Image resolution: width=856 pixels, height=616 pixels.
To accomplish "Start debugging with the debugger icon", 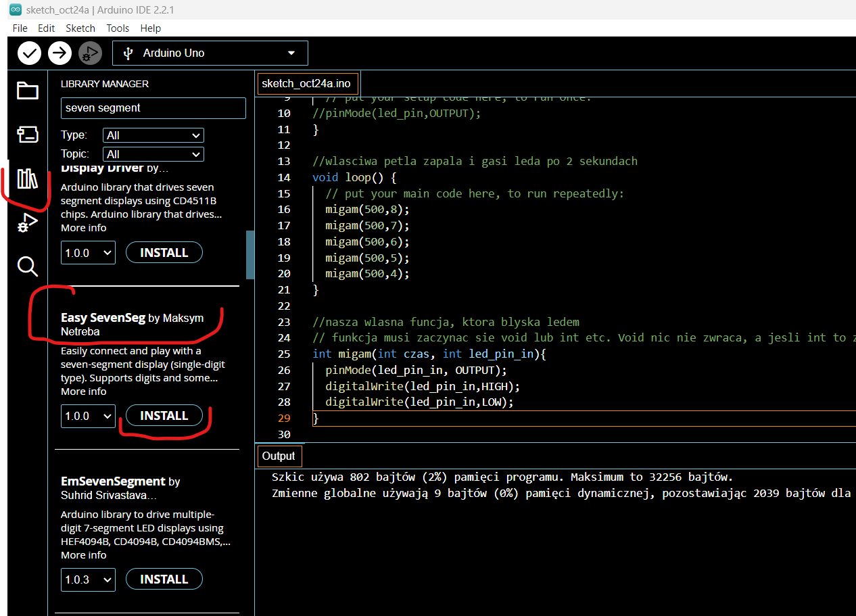I will click(91, 53).
